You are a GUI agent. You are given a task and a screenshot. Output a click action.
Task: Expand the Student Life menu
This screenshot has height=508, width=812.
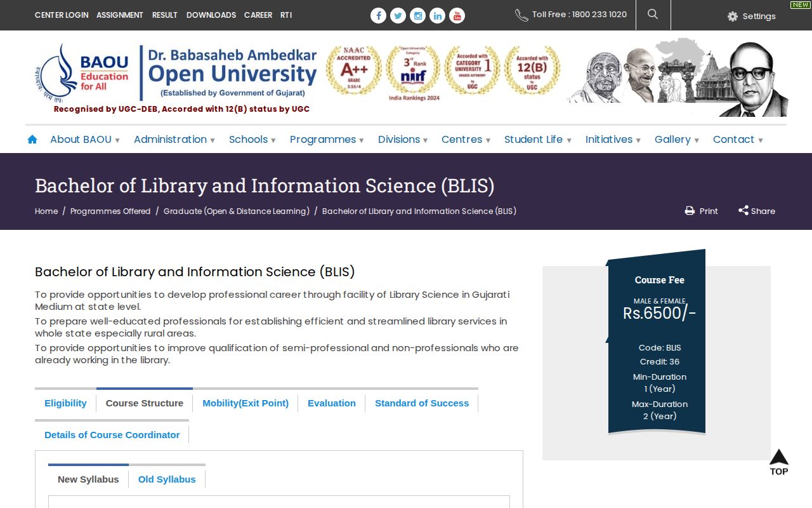point(538,140)
